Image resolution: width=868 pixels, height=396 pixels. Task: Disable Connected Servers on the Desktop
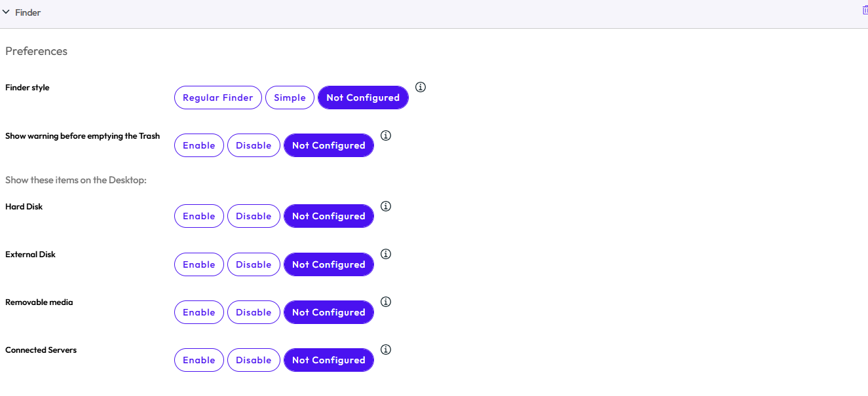(254, 360)
